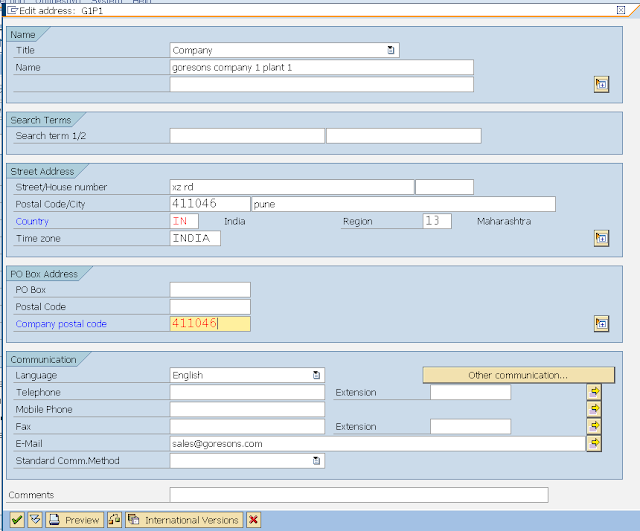Screen dimensions: 640x531
Task: Click the E-Mail field with sales@goresons.com
Action: (378, 444)
